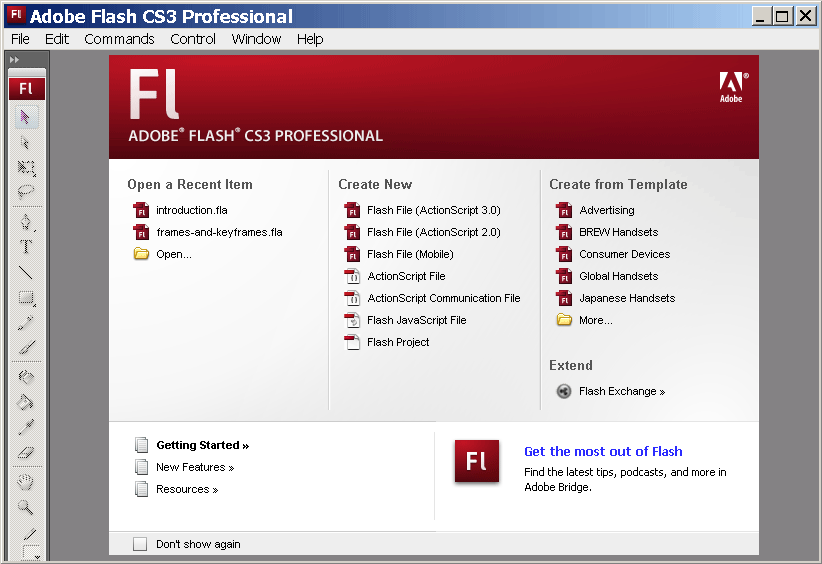Click the Flash Exchange globe icon

pyautogui.click(x=564, y=391)
